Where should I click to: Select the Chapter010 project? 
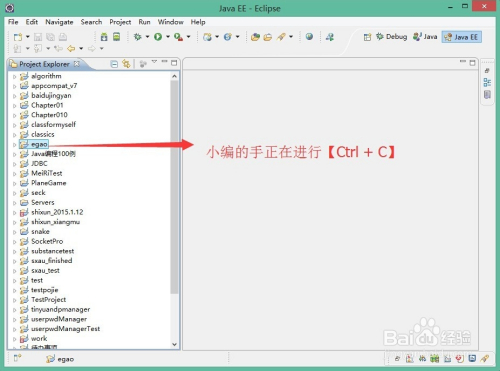pyautogui.click(x=49, y=115)
